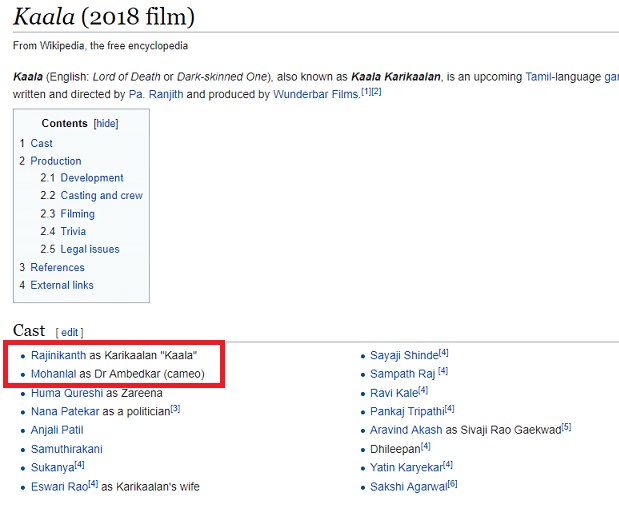Image resolution: width=619 pixels, height=508 pixels.
Task: Select the 'Contents' box title
Action: coord(64,124)
